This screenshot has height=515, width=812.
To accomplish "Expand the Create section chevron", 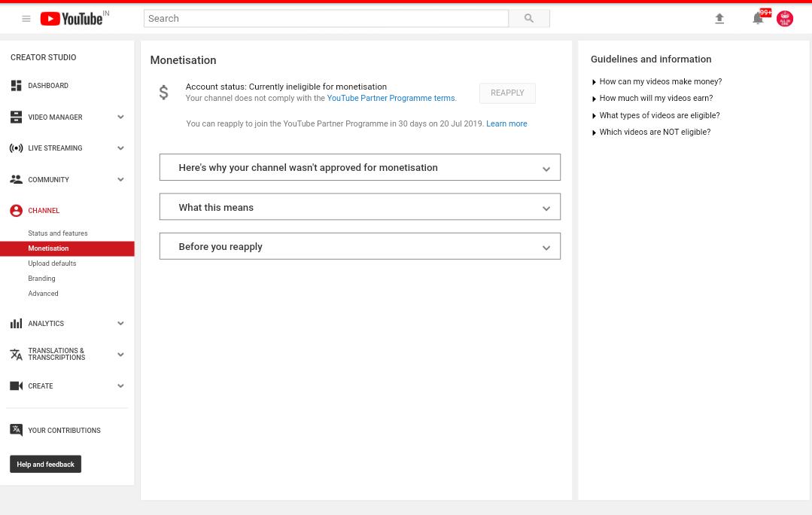I will coord(120,386).
